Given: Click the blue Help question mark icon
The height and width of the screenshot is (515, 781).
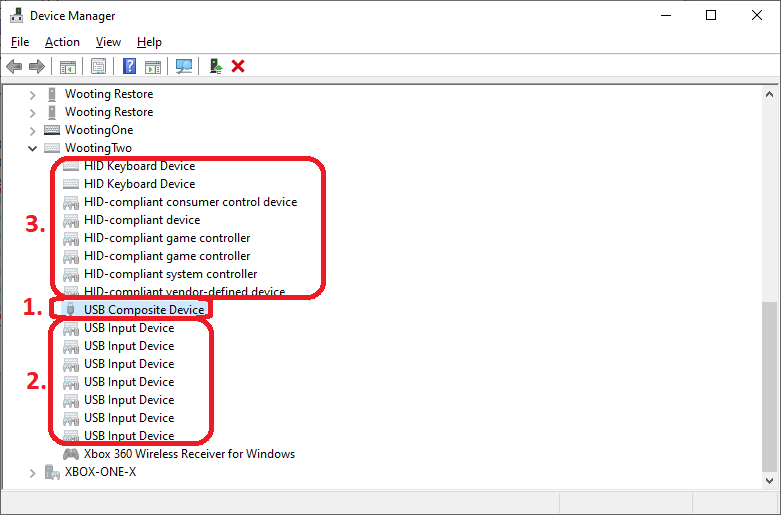Looking at the screenshot, I should click(x=129, y=66).
